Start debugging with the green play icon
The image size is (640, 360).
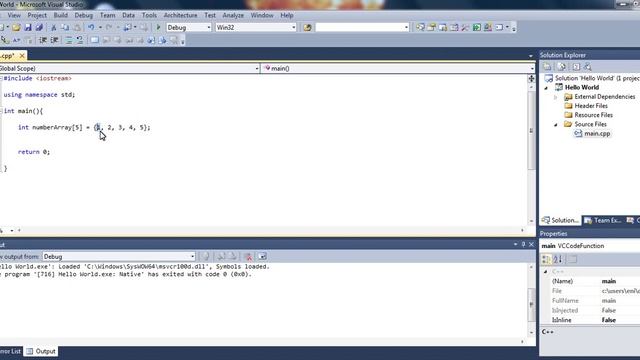click(158, 27)
